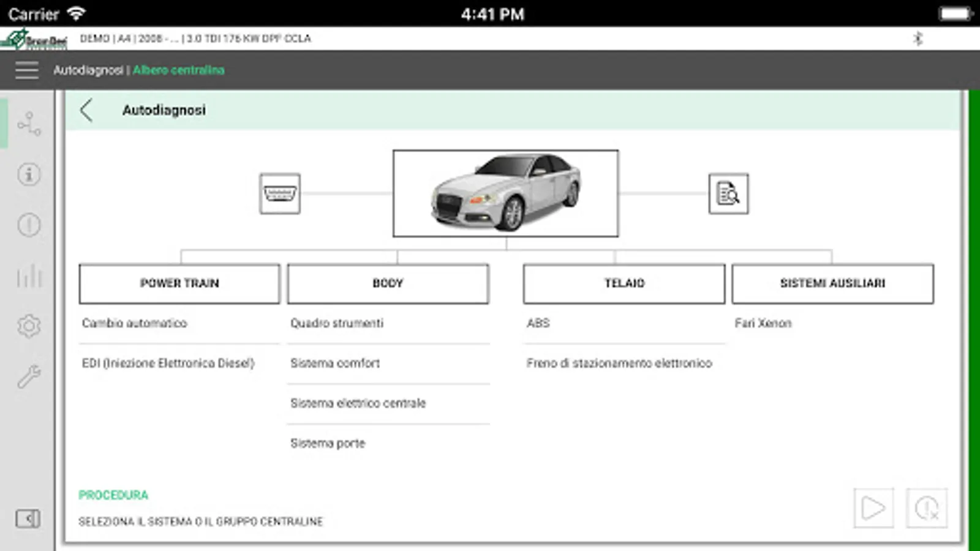Choose Quadro strumenti system
Screen dimensions: 980x551
[x=388, y=323]
